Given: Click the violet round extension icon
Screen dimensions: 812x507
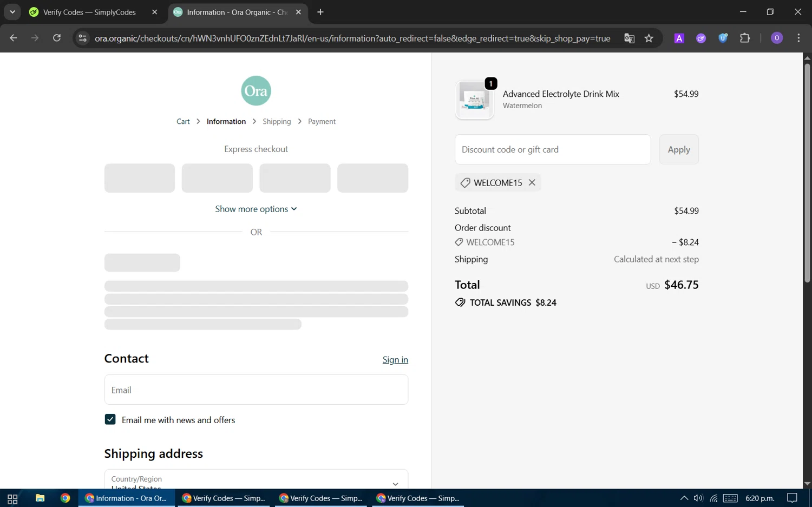Looking at the screenshot, I should coord(701,38).
